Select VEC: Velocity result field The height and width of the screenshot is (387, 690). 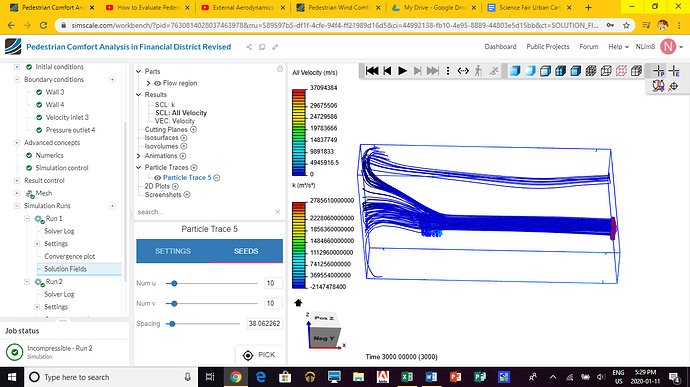[x=175, y=121]
